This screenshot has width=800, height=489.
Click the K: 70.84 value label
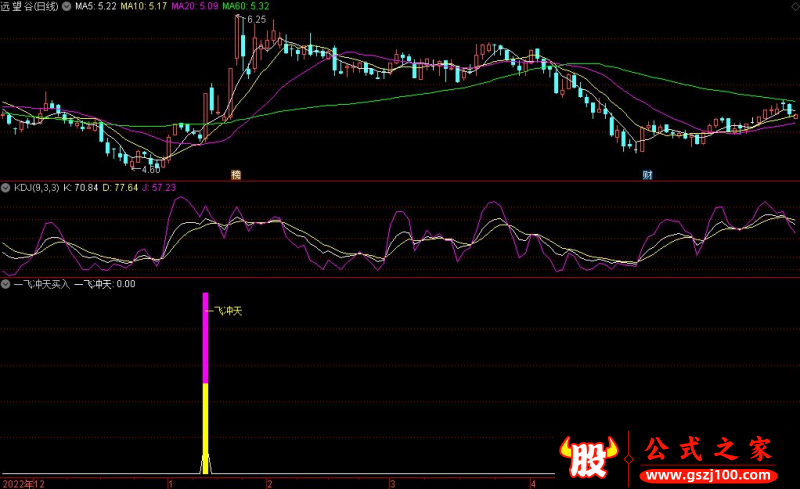(x=81, y=187)
